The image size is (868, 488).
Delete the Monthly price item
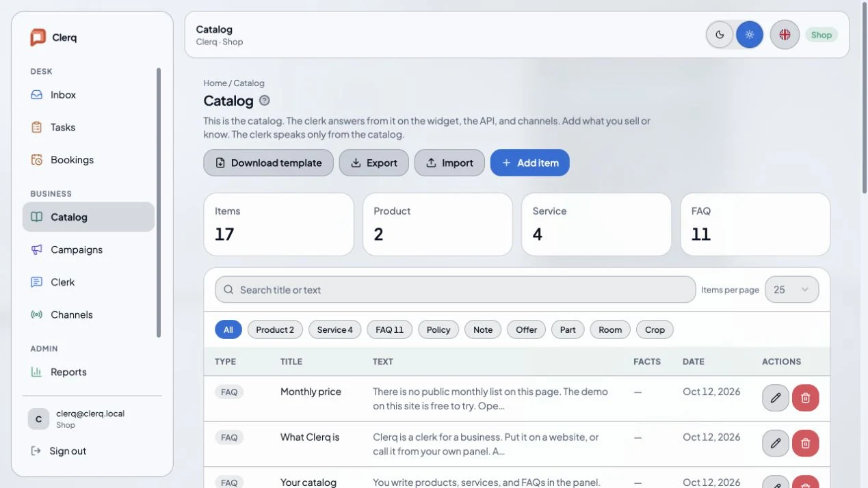pyautogui.click(x=806, y=398)
